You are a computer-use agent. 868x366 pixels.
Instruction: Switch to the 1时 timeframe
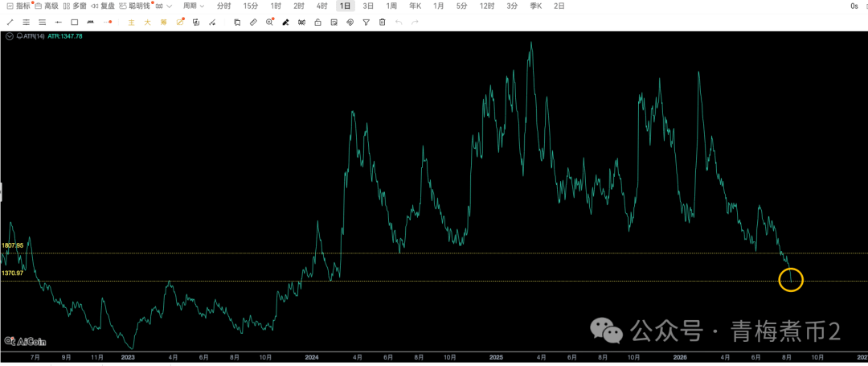[x=275, y=6]
